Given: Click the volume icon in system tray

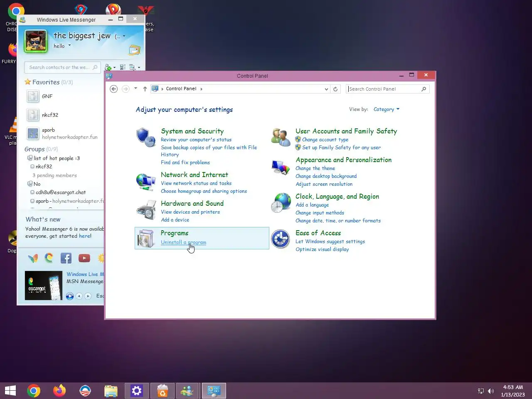Looking at the screenshot, I should click(491, 391).
